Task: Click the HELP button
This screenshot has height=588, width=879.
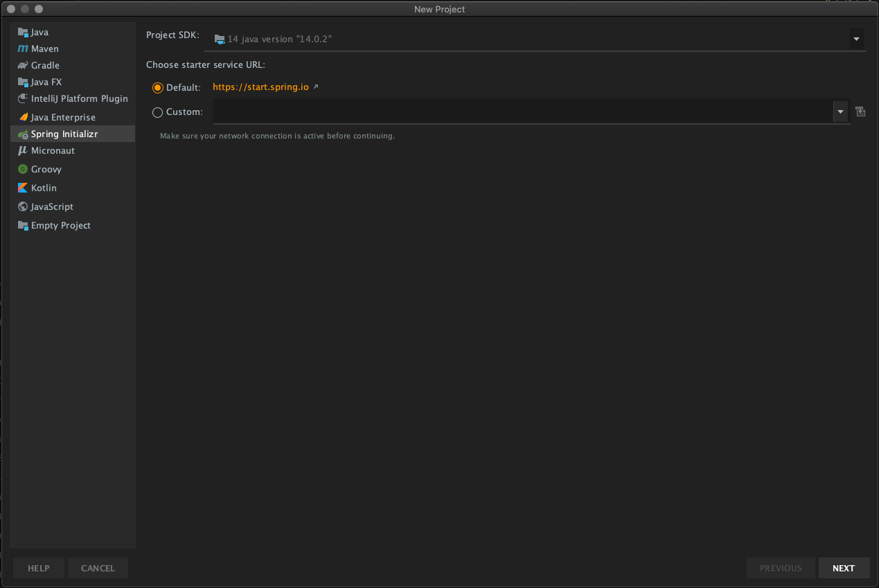Action: 39,568
